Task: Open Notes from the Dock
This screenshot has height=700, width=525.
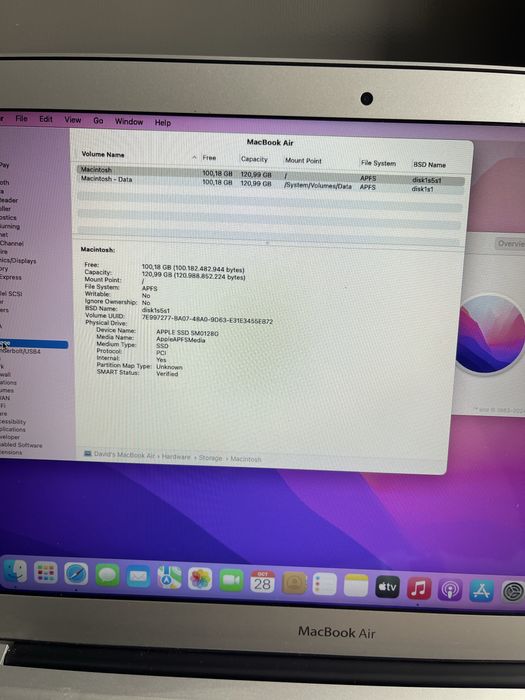Action: [x=356, y=585]
